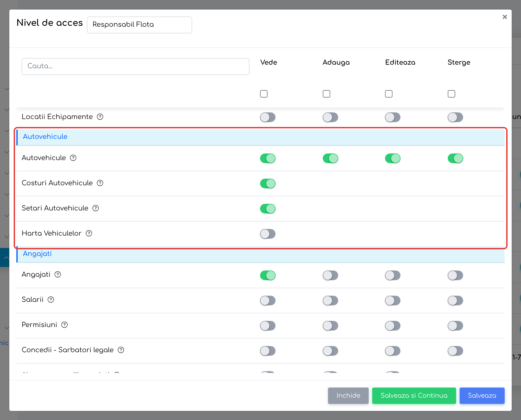Check the select-all Adauga checkbox
Image resolution: width=521 pixels, height=420 pixels.
click(x=326, y=94)
